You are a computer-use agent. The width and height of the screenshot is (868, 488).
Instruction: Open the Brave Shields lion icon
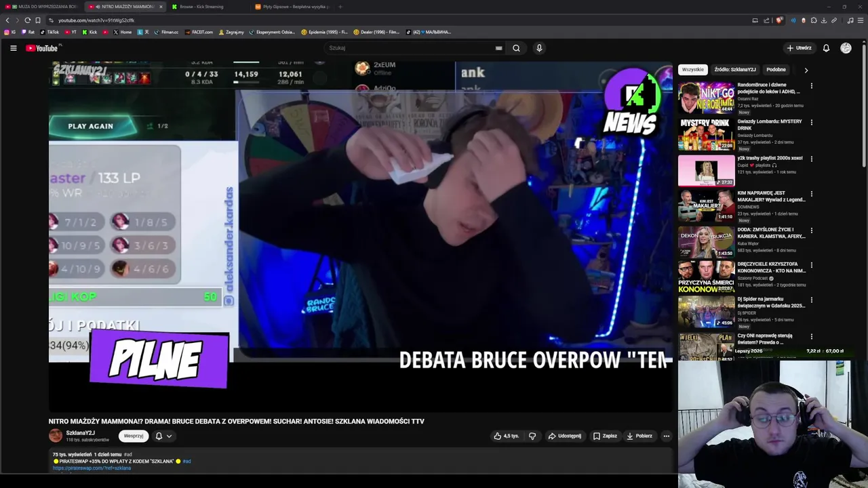[x=779, y=20]
